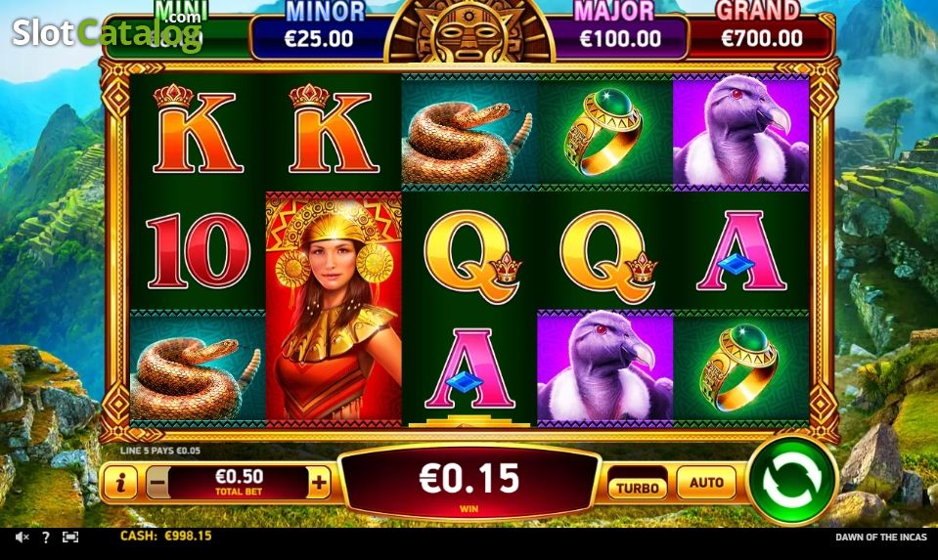The height and width of the screenshot is (560, 938).
Task: Decrease total bet with minus button
Action: pyautogui.click(x=157, y=483)
